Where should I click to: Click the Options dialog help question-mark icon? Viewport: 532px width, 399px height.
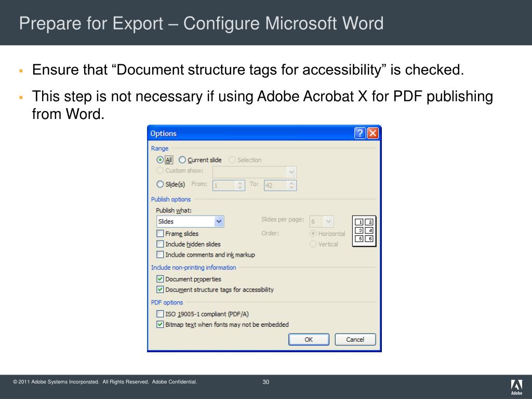(360, 133)
